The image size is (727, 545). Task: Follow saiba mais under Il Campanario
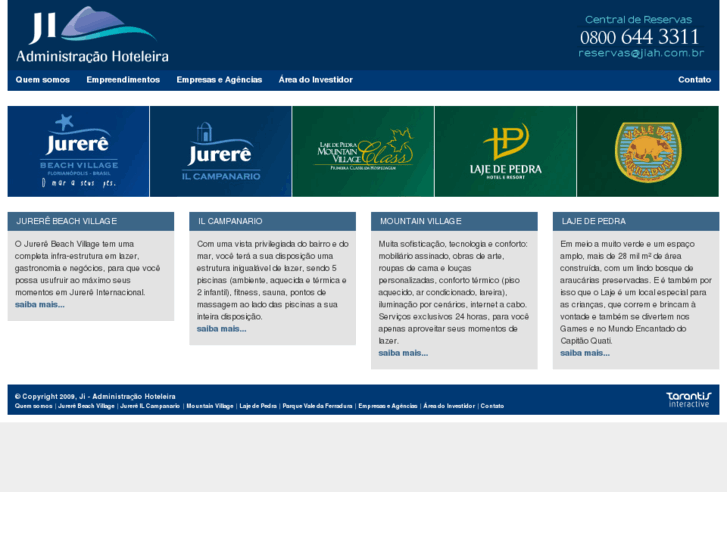(x=222, y=329)
